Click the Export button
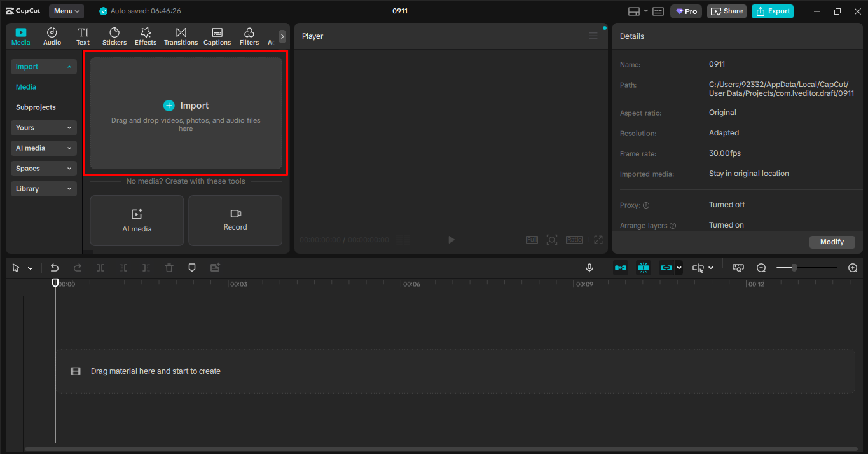Viewport: 868px width, 454px height. pos(772,11)
